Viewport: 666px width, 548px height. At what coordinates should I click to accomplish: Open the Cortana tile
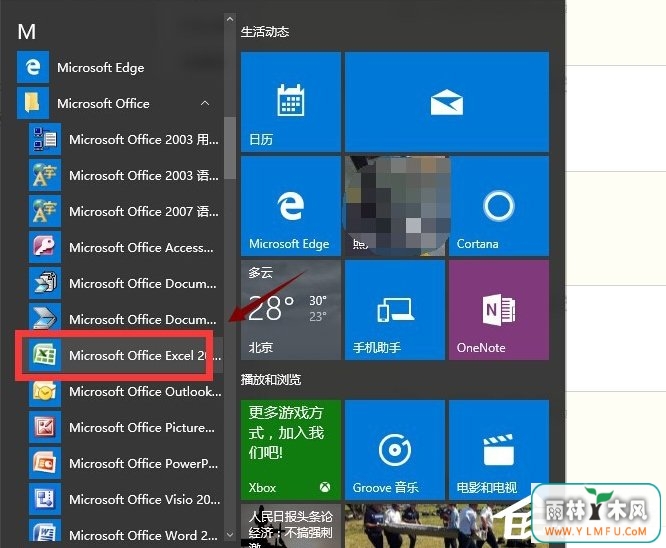[499, 206]
